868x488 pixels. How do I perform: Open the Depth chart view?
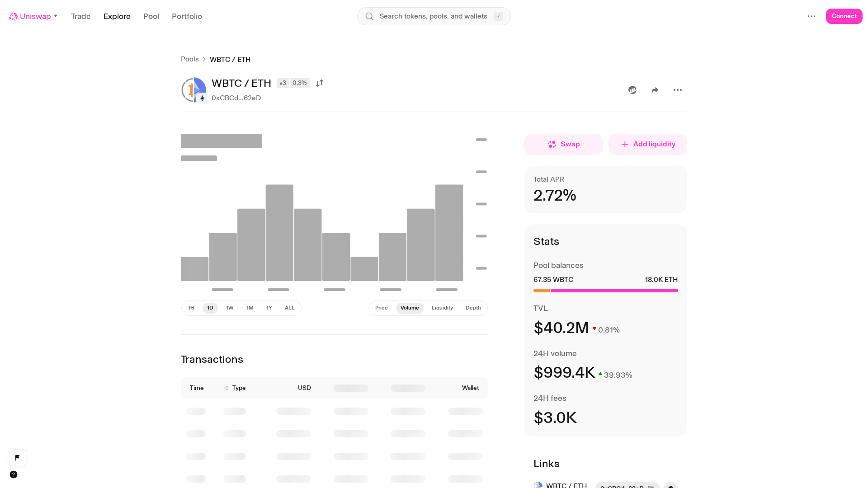click(473, 308)
